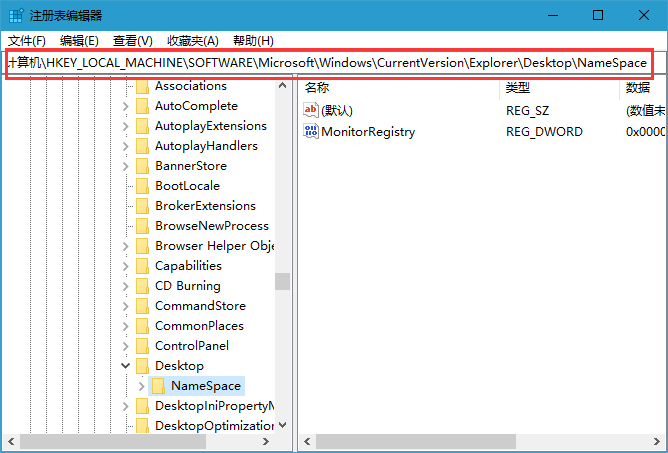Image resolution: width=668 pixels, height=453 pixels.
Task: Expand the AutoplayExtensions key
Action: tap(126, 126)
